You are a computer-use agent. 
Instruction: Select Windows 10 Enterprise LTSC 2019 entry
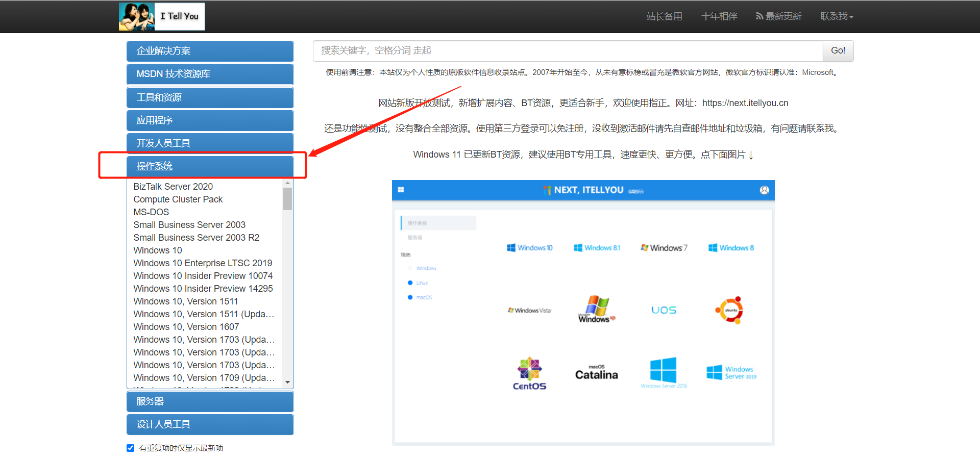[x=203, y=263]
